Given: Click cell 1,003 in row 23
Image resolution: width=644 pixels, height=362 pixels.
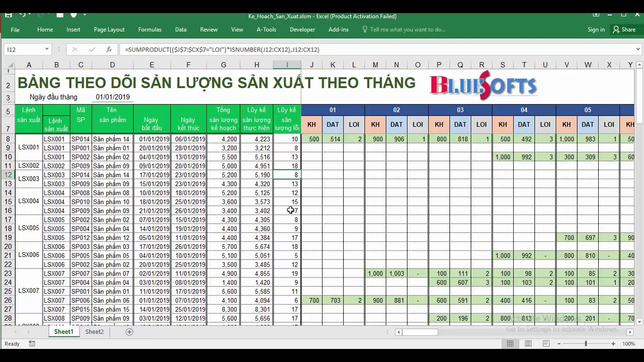Looking at the screenshot, I should point(396,274).
